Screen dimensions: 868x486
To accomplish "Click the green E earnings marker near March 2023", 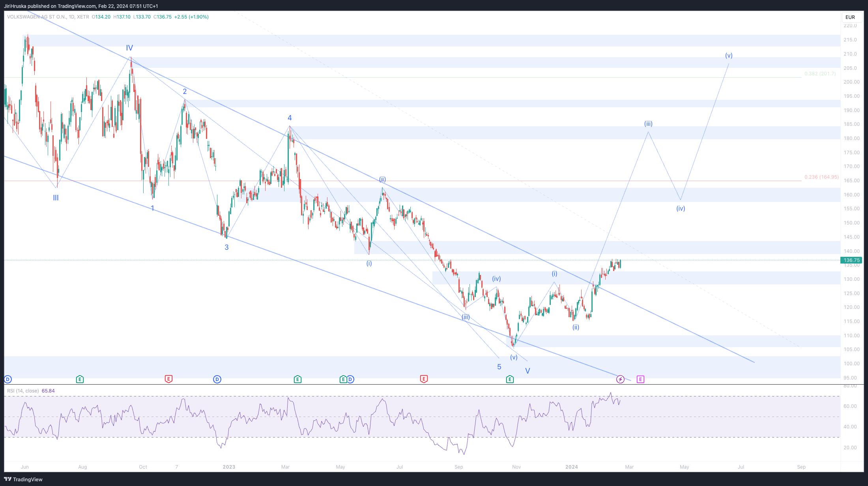I will coord(297,379).
